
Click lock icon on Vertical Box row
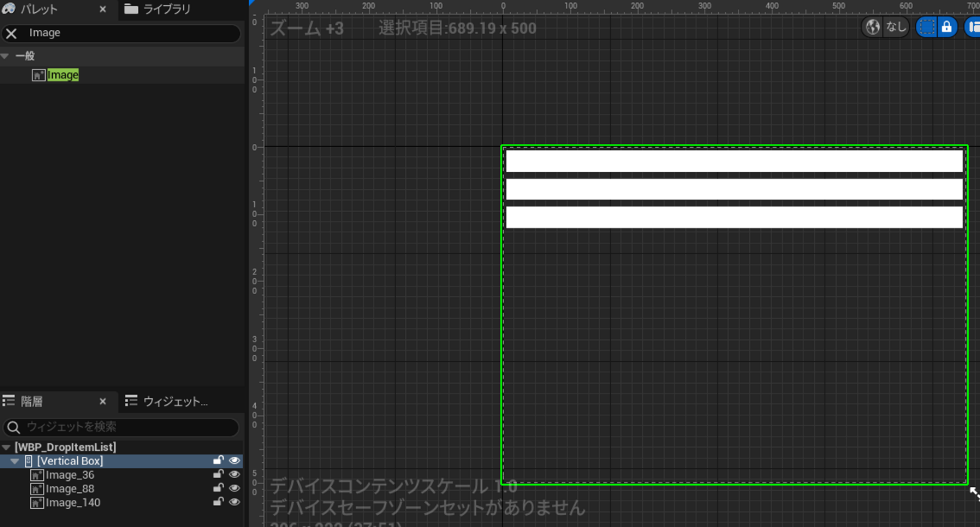tap(218, 461)
